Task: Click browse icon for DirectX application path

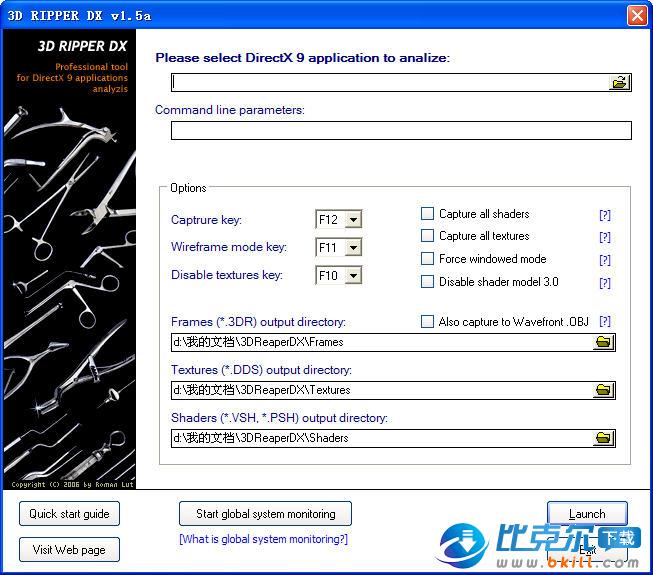Action: [x=620, y=83]
